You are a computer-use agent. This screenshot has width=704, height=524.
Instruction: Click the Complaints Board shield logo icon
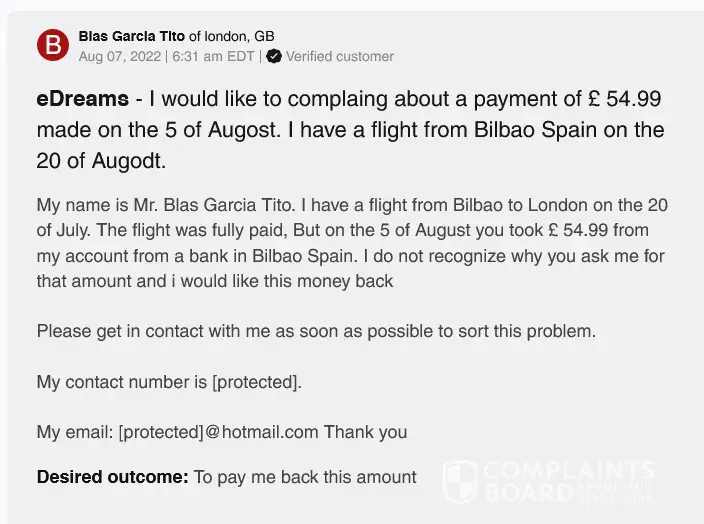459,481
